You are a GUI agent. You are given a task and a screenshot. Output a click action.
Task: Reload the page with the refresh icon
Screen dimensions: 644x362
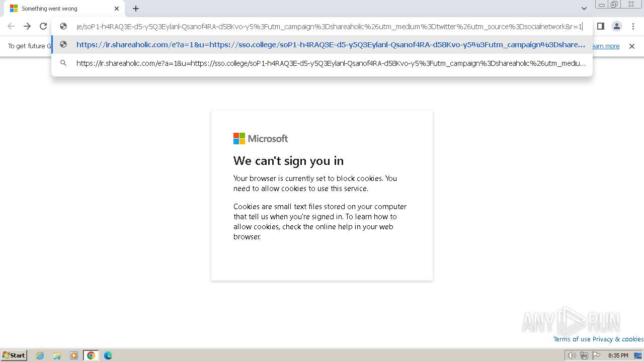pyautogui.click(x=43, y=26)
